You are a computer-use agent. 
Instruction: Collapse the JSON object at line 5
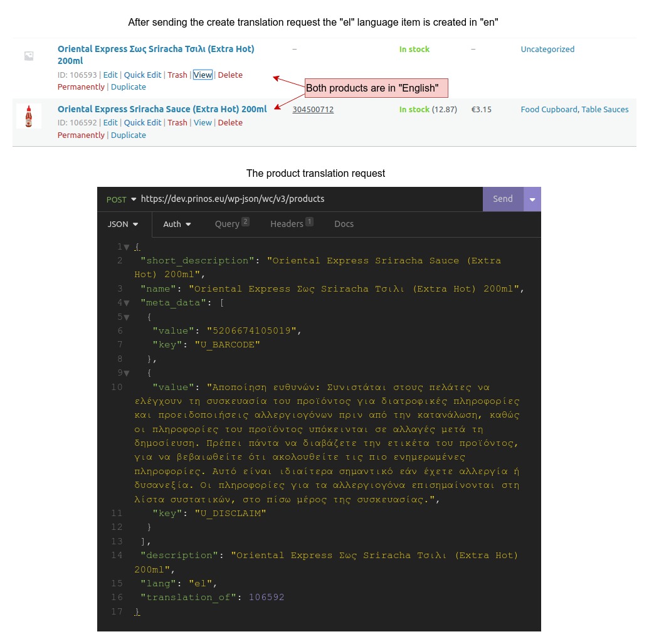point(127,317)
